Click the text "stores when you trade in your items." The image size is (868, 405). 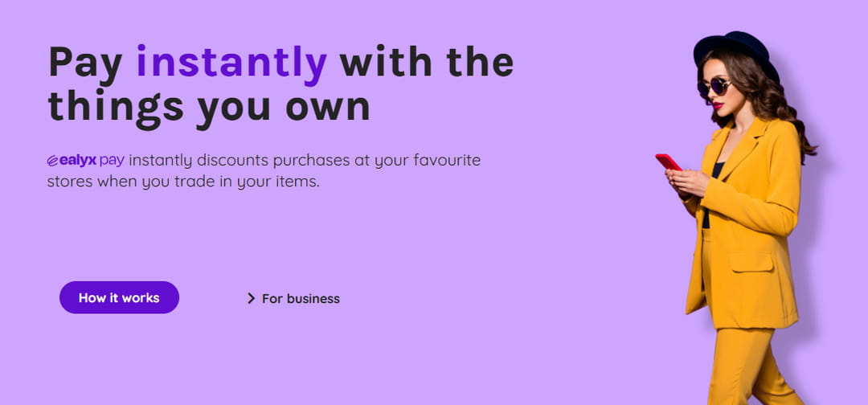[x=183, y=182]
